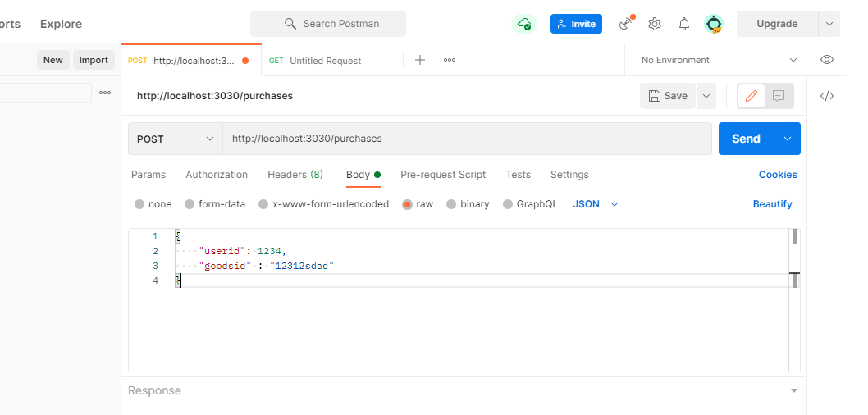868x415 pixels.
Task: Open the settings gear icon
Action: pyautogui.click(x=655, y=24)
